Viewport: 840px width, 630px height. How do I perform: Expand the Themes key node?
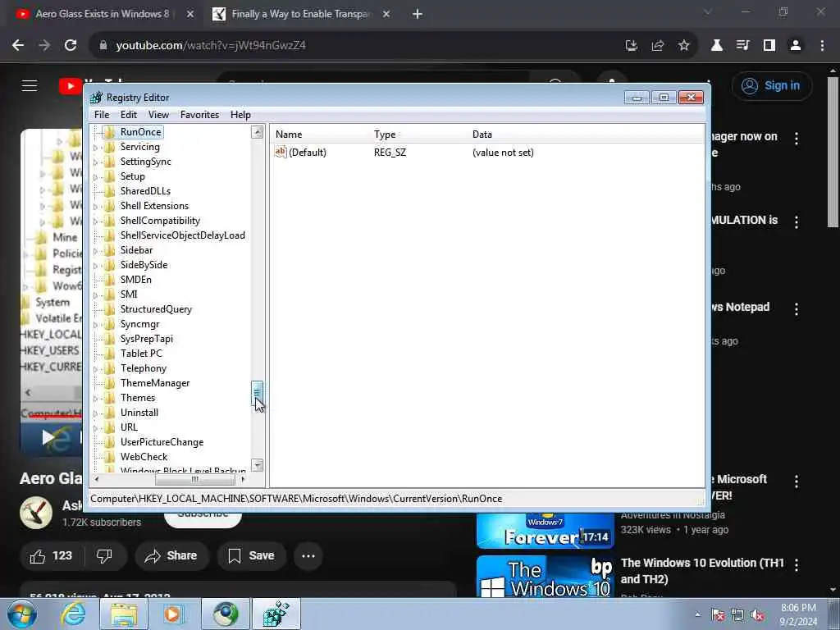coord(96,399)
